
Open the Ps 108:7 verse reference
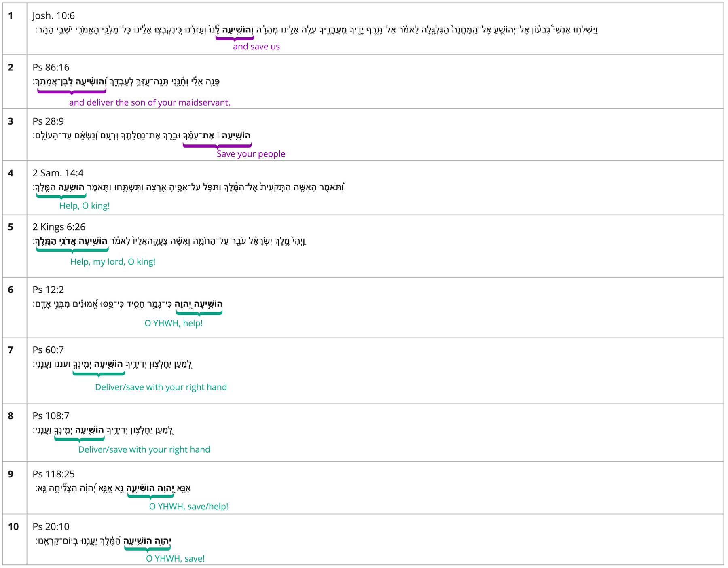point(51,415)
